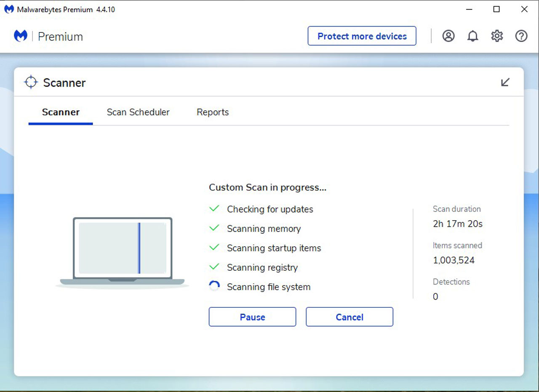Collapse the Scanner card with the arrow icon
The height and width of the screenshot is (392, 539).
[505, 82]
